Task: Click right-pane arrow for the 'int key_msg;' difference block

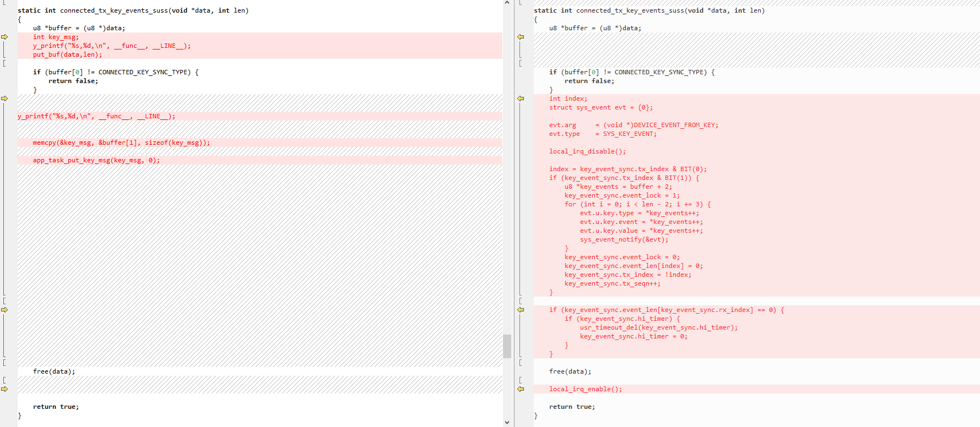Action: 521,37
